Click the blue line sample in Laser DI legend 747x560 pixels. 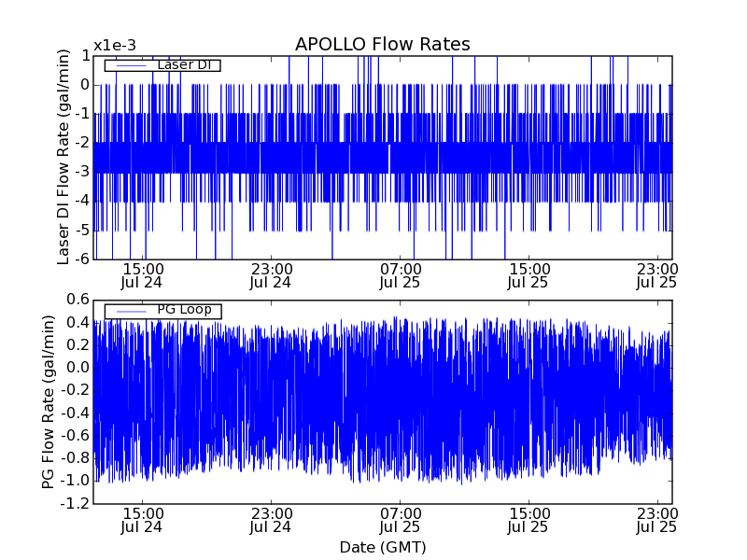(128, 65)
